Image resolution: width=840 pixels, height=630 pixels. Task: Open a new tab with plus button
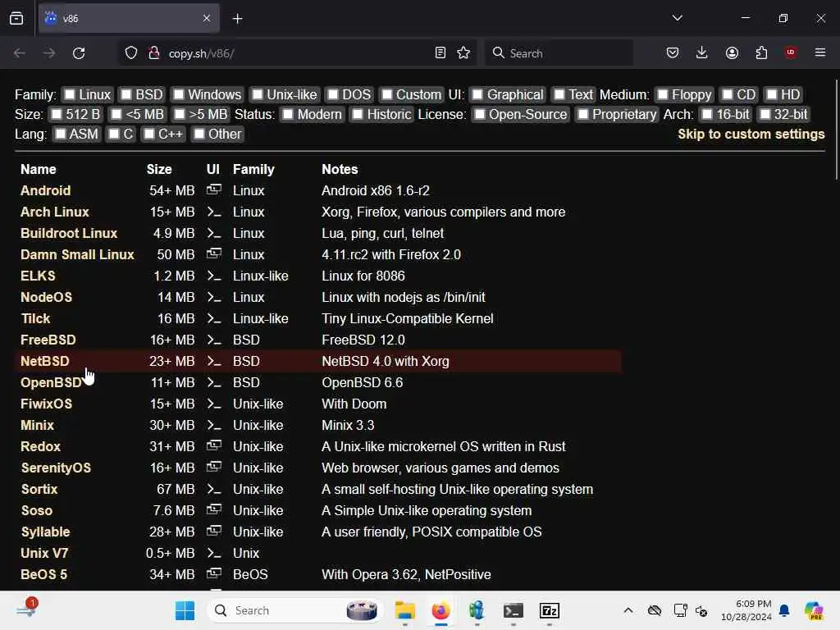click(x=237, y=19)
